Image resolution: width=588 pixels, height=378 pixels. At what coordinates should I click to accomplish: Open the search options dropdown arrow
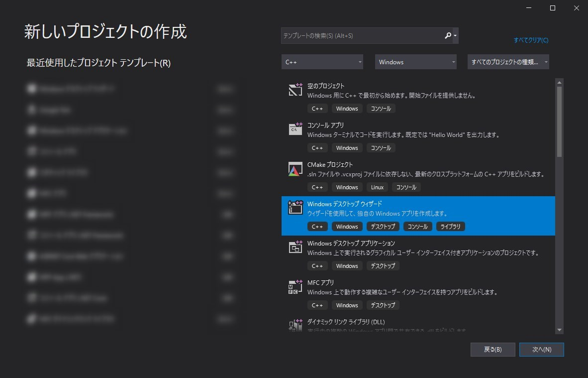455,36
